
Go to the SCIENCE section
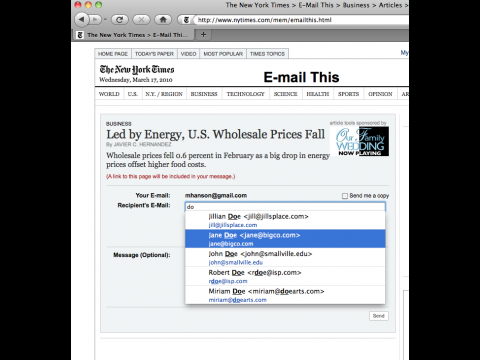click(286, 94)
